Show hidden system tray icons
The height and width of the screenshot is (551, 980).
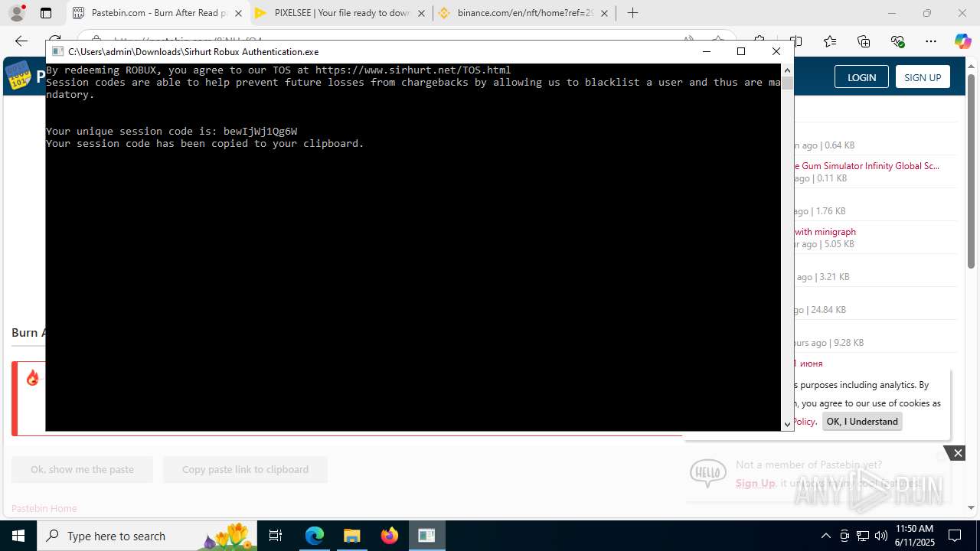coord(825,536)
